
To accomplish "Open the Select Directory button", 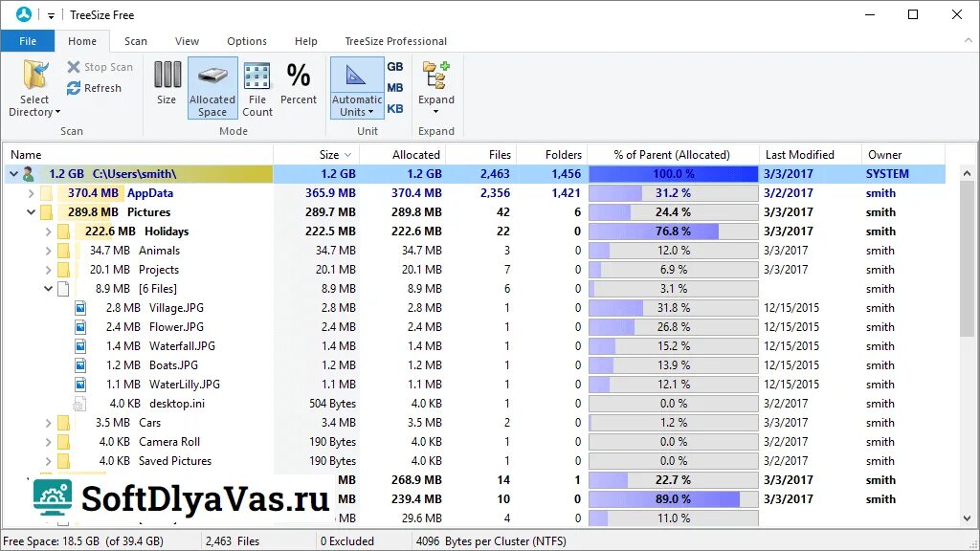I will tap(34, 87).
